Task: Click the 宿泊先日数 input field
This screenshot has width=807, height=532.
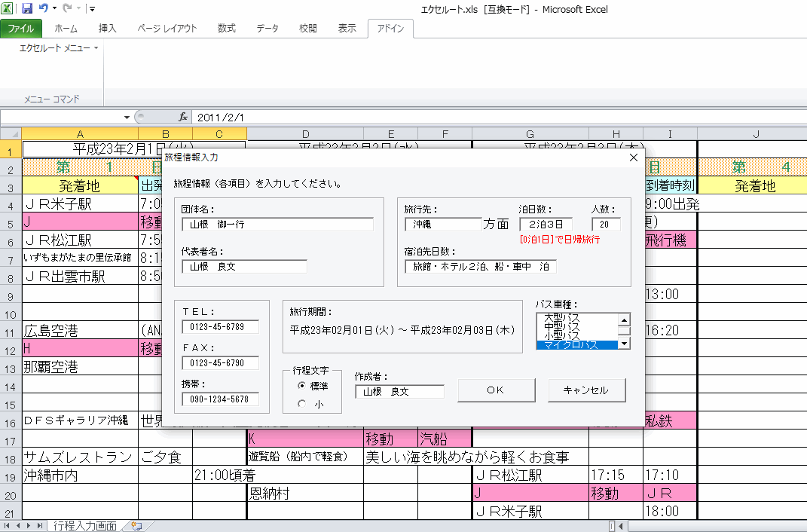Action: 481,267
